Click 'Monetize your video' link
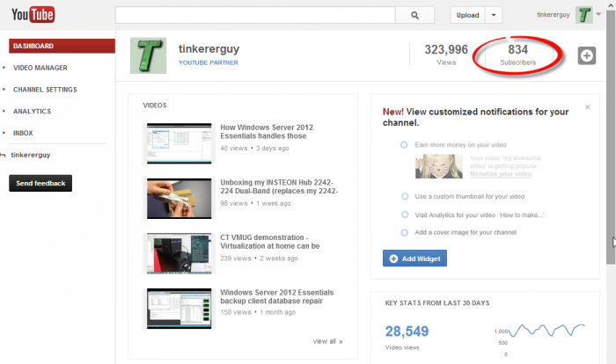Viewport: 616px width, 364px height. tap(501, 174)
